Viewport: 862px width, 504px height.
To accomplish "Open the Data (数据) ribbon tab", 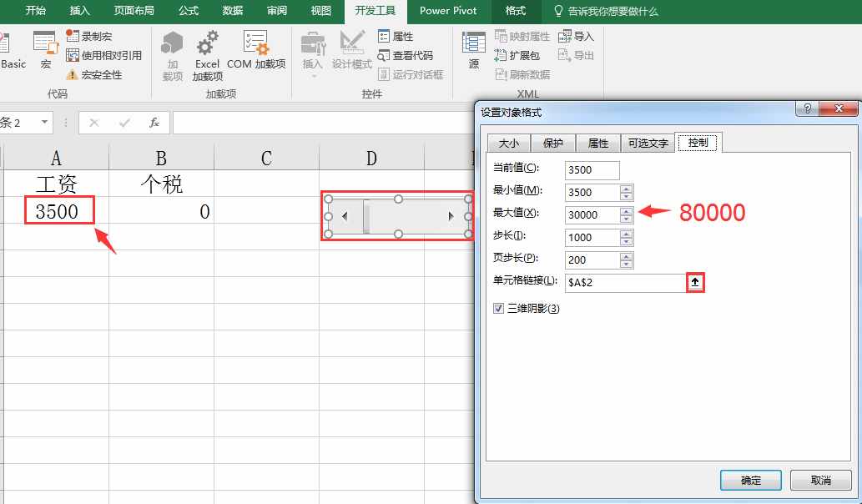I will click(x=233, y=11).
